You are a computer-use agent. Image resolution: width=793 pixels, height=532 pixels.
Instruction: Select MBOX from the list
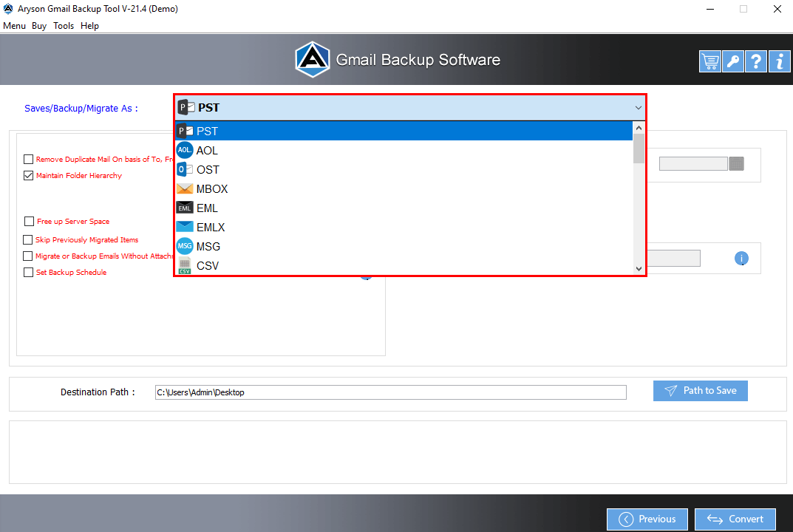[404, 188]
